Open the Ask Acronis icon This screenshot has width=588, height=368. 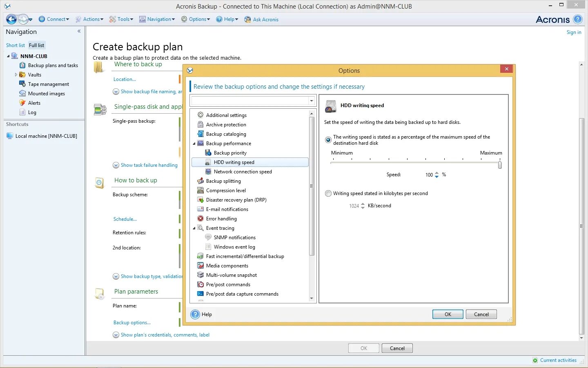(x=247, y=19)
